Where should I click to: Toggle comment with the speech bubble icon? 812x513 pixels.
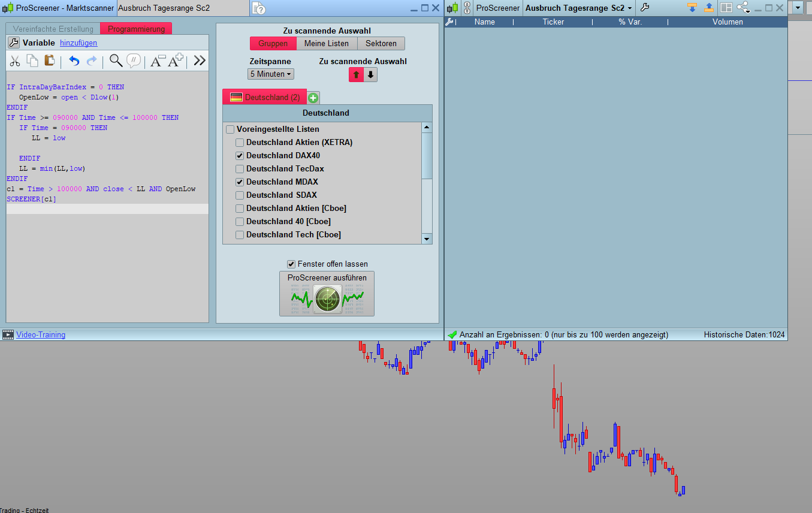point(134,61)
